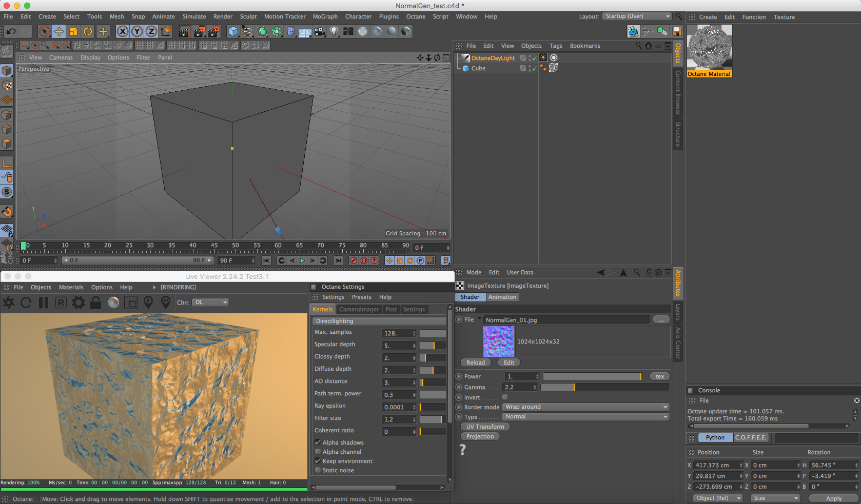The image size is (861, 504).
Task: Pause rendering in the Live Viewer
Action: pos(44,303)
